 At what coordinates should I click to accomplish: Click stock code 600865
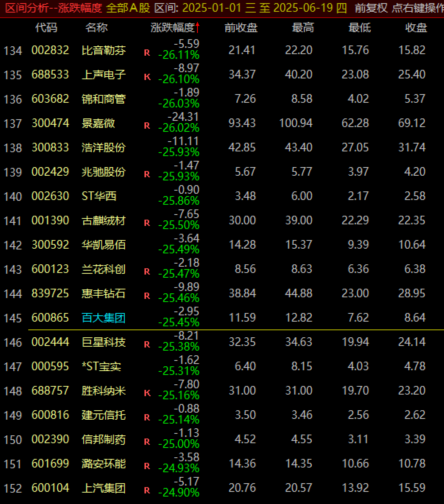50,318
